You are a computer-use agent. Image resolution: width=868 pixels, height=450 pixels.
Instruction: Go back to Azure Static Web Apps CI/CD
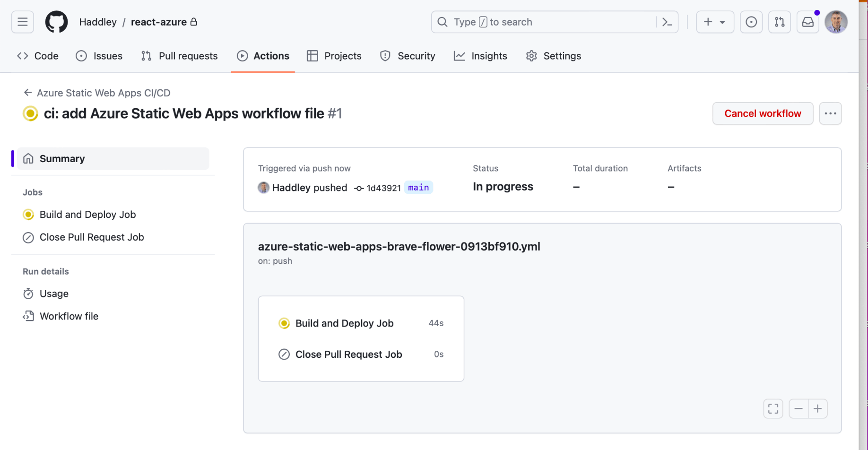(x=103, y=93)
